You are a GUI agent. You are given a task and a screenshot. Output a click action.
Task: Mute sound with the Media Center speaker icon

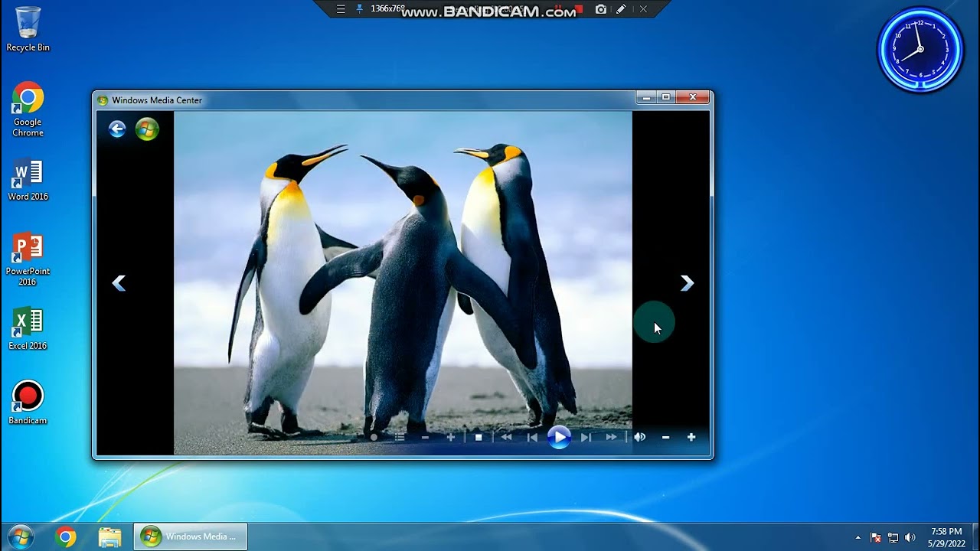[639, 438]
